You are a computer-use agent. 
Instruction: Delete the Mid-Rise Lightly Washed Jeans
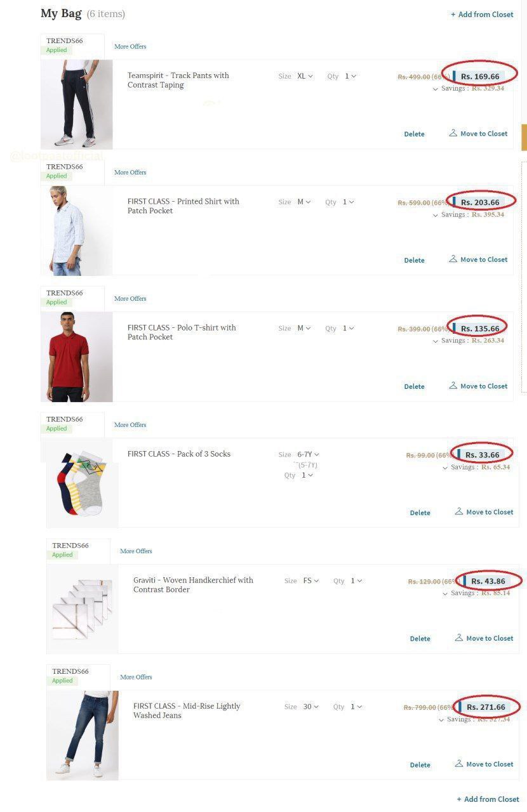coord(420,765)
